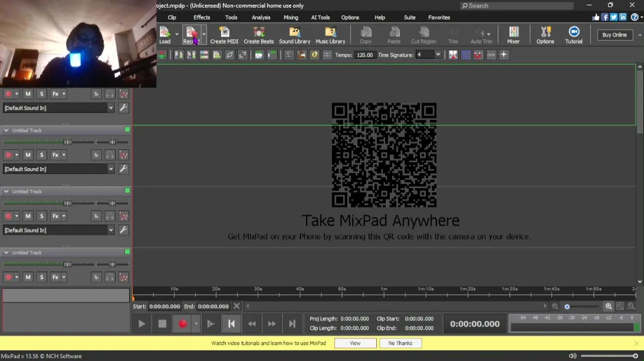Click the Tutorial icon
644x361 pixels.
click(574, 35)
